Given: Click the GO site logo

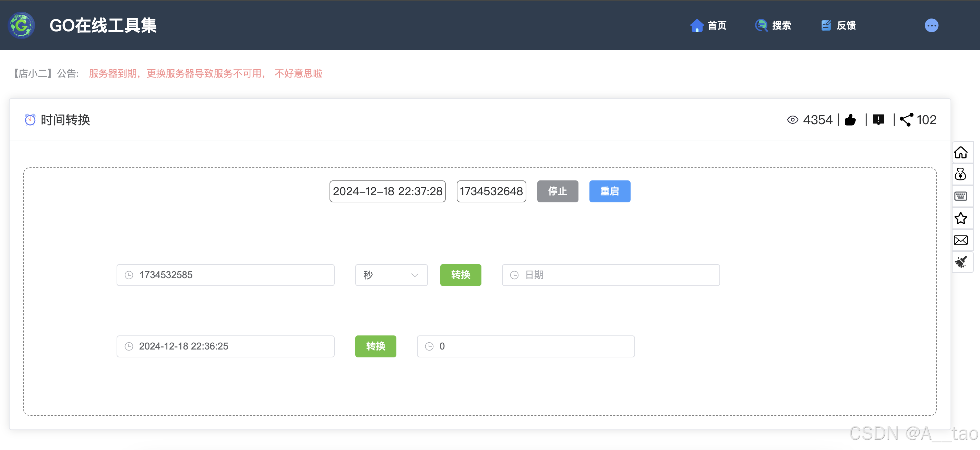Looking at the screenshot, I should [x=22, y=25].
